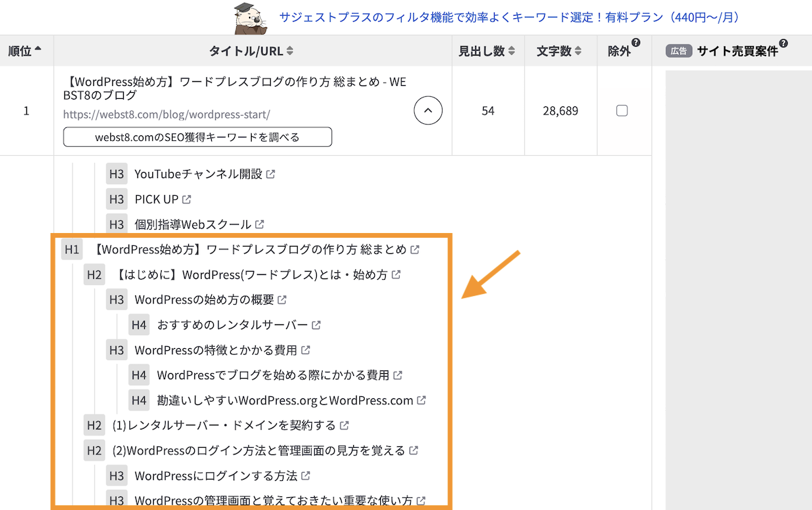The image size is (812, 510).
Task: Click (2)WordPressのログイン方法と管理画面 text
Action: click(x=258, y=450)
